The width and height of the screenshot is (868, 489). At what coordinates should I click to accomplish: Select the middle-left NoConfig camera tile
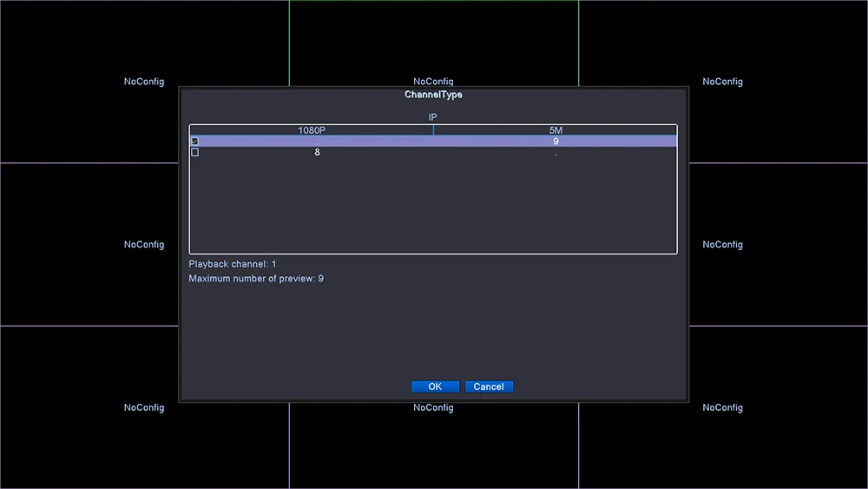pos(89,244)
